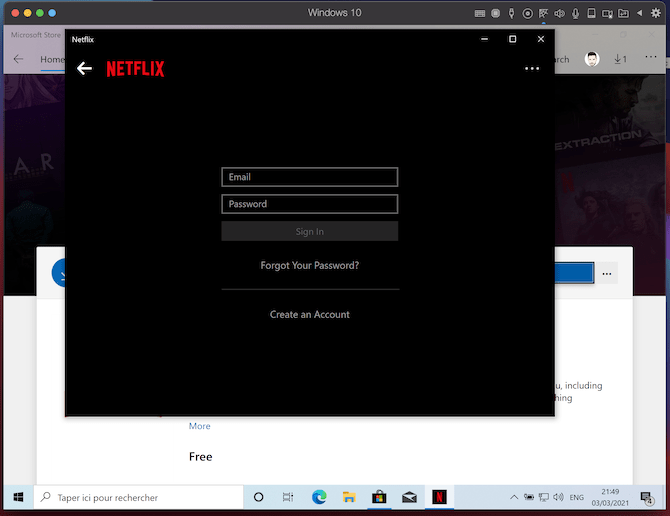Open volume control in system tray
Image resolution: width=670 pixels, height=516 pixels.
[x=558, y=497]
